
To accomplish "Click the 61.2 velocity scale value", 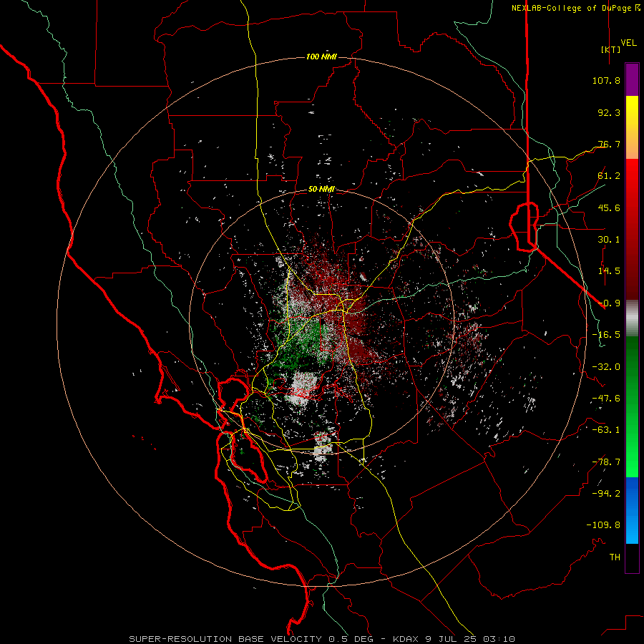I will [609, 176].
